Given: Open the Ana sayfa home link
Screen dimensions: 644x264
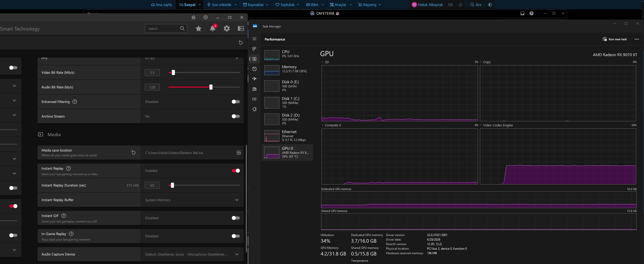Looking at the screenshot, I should [161, 5].
